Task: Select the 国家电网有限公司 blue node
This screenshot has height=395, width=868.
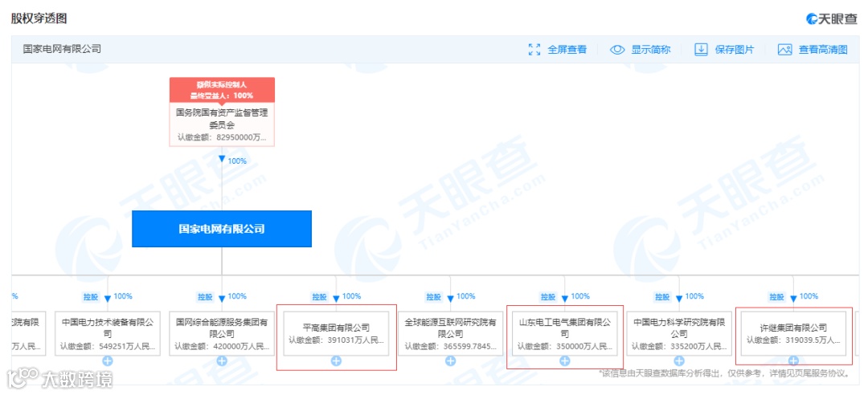Action: (x=222, y=229)
